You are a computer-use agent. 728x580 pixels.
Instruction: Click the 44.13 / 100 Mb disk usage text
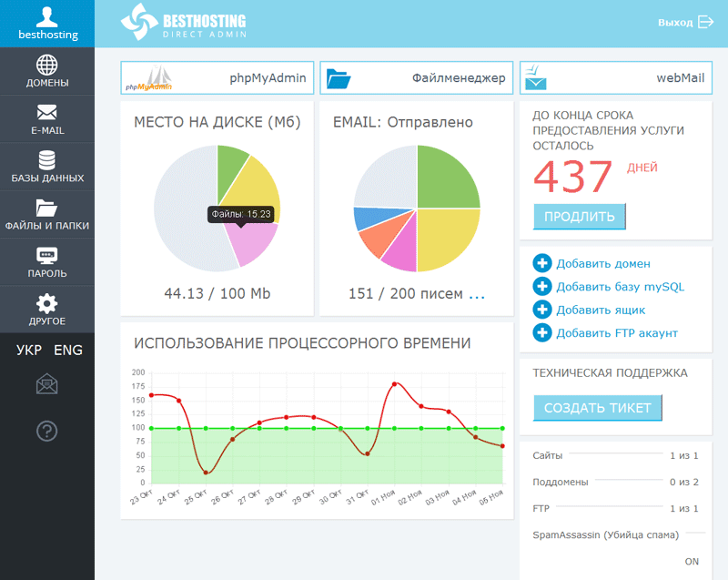217,293
